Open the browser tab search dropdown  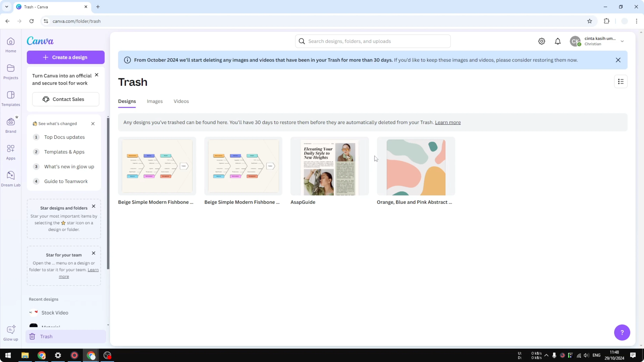click(x=6, y=7)
